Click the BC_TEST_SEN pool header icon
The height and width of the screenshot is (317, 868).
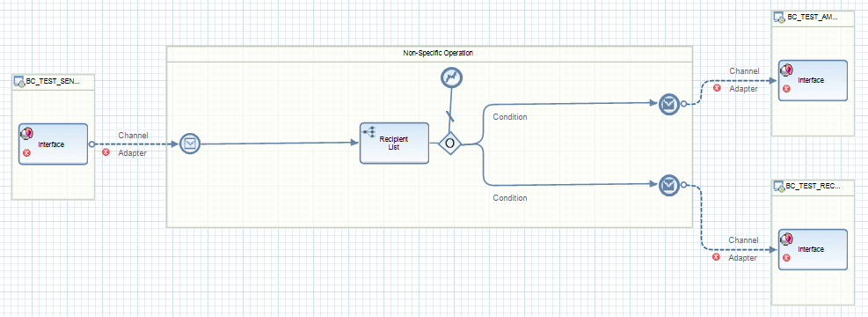(18, 82)
